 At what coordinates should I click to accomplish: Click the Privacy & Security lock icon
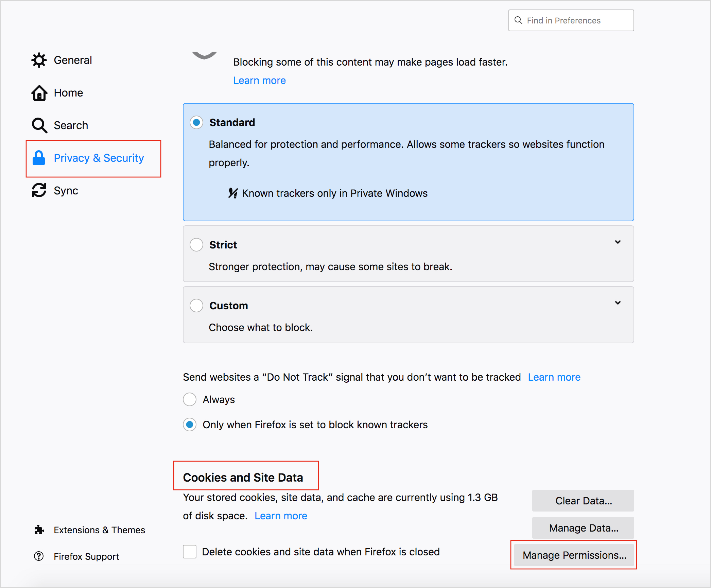point(39,158)
